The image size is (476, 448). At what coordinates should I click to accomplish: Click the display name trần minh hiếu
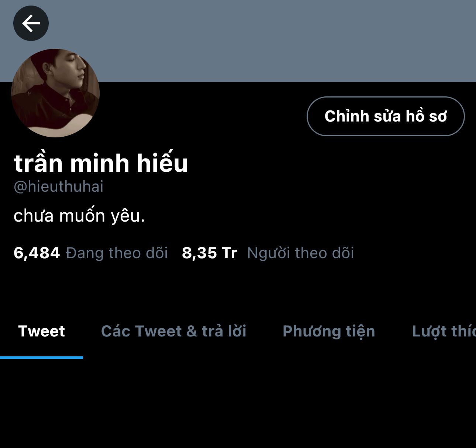click(x=101, y=163)
